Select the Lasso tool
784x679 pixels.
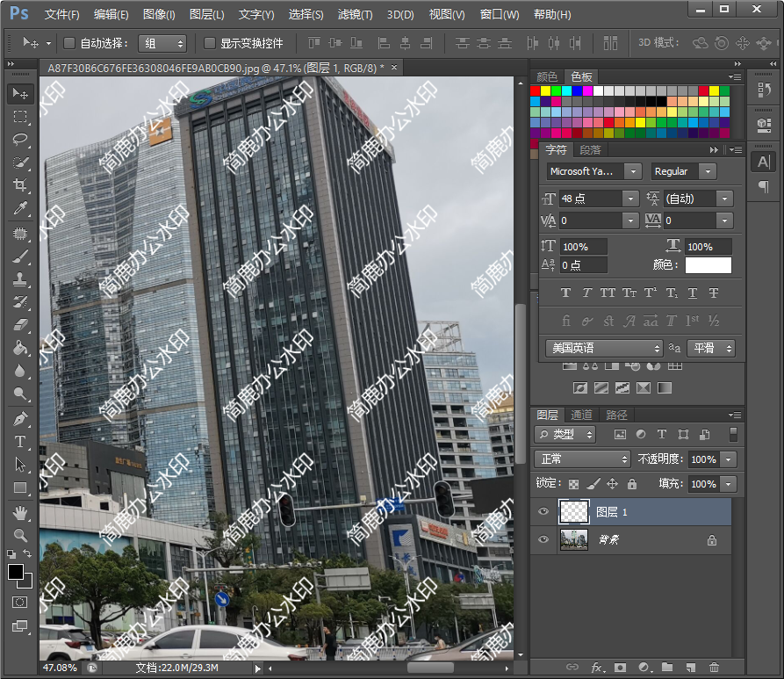point(20,140)
